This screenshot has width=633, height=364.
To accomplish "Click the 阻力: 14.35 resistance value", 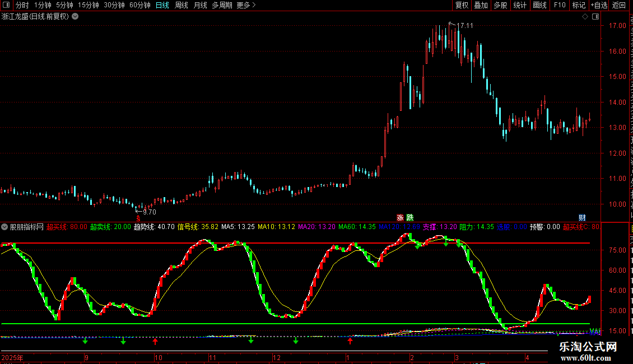I will 477,227.
